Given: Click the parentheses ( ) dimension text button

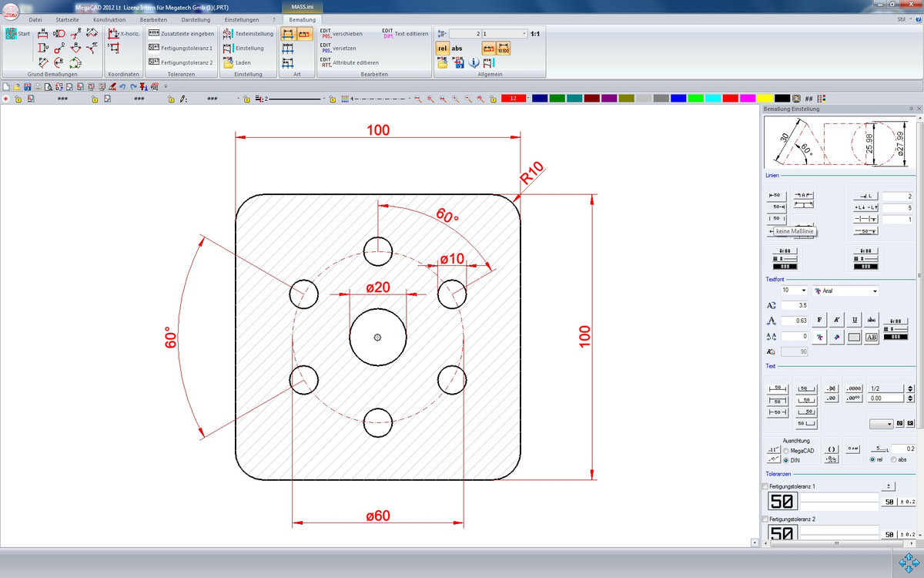Looking at the screenshot, I should point(831,449).
